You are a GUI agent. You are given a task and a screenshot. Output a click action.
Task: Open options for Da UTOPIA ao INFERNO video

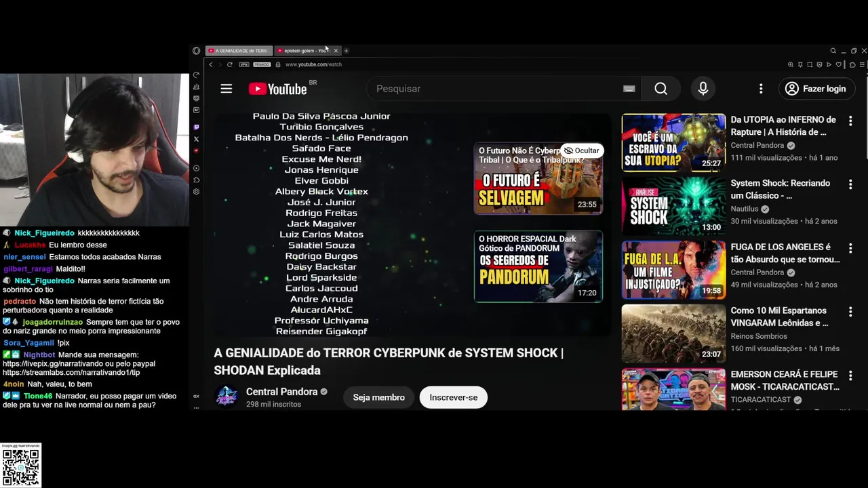850,121
